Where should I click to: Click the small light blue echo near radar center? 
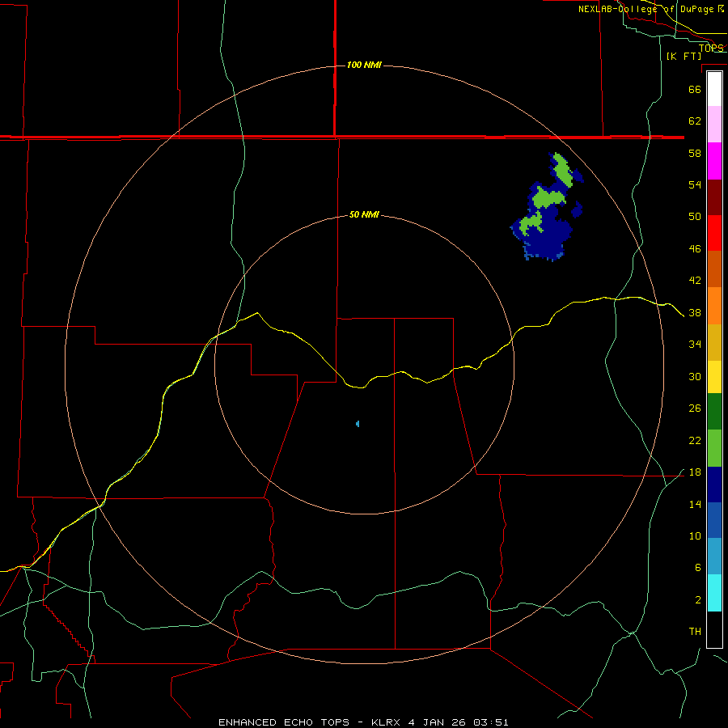(x=358, y=423)
